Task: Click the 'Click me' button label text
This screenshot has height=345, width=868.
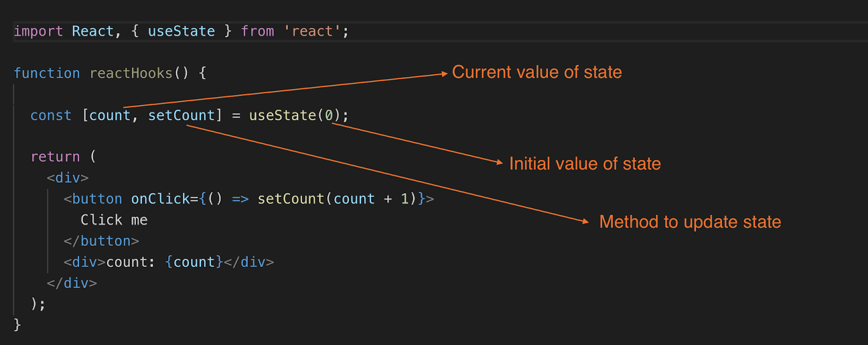Action: (114, 220)
